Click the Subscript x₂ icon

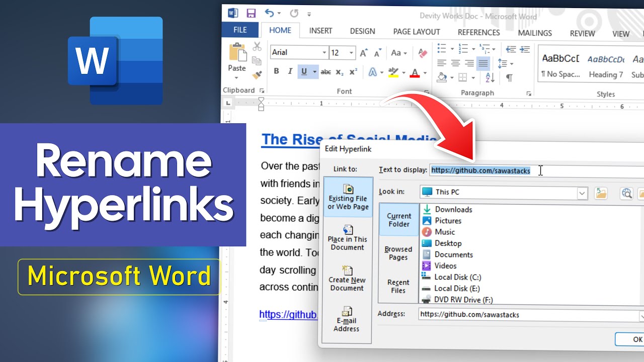tap(340, 72)
